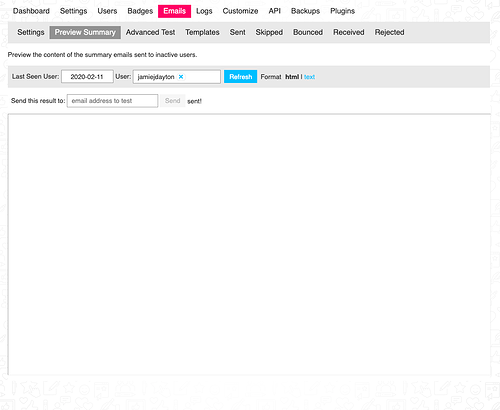The width and height of the screenshot is (500, 410).
Task: Go to the Templates sub-tab
Action: click(202, 32)
